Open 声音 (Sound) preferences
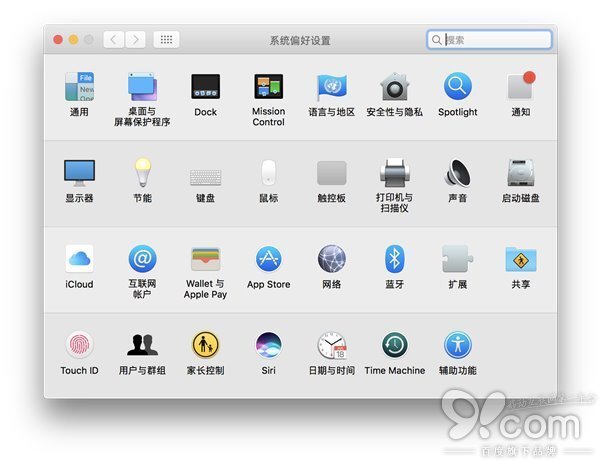 click(x=457, y=173)
